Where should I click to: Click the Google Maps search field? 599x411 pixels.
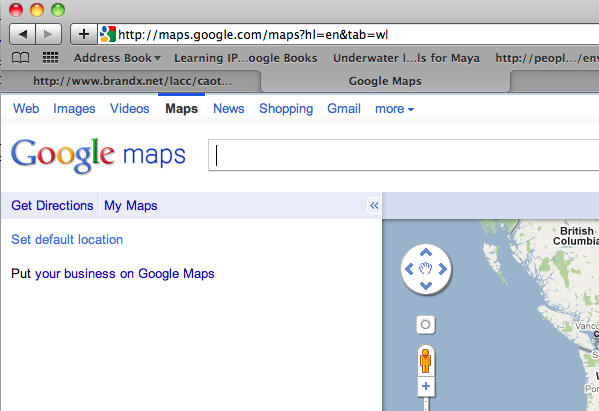click(x=403, y=155)
